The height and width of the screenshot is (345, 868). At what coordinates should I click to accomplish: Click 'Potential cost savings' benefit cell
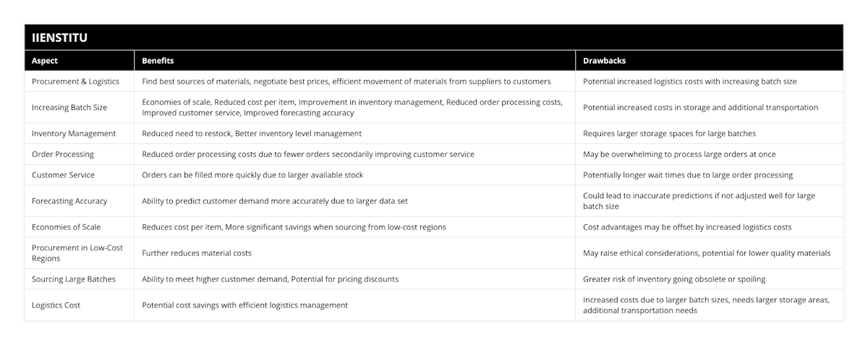coord(244,305)
